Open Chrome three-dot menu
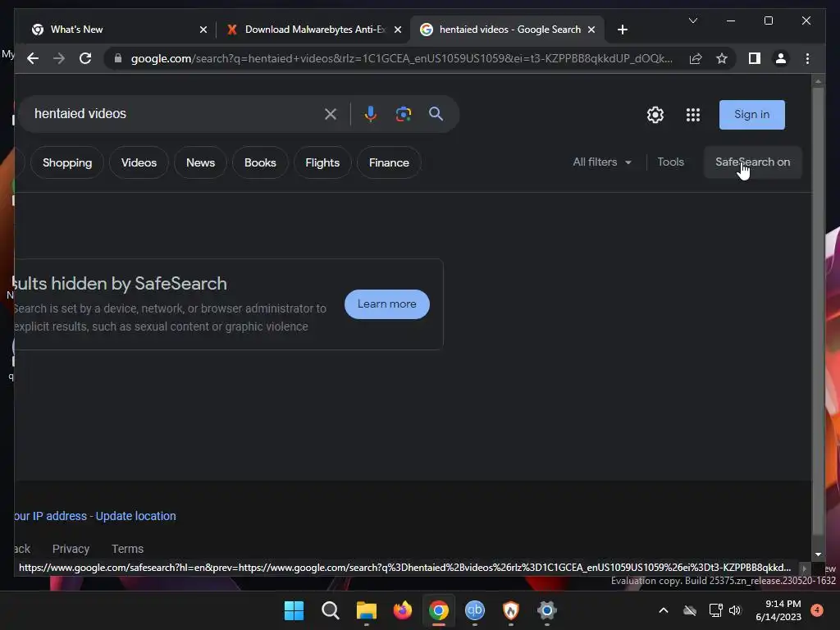The width and height of the screenshot is (840, 630). click(x=807, y=58)
